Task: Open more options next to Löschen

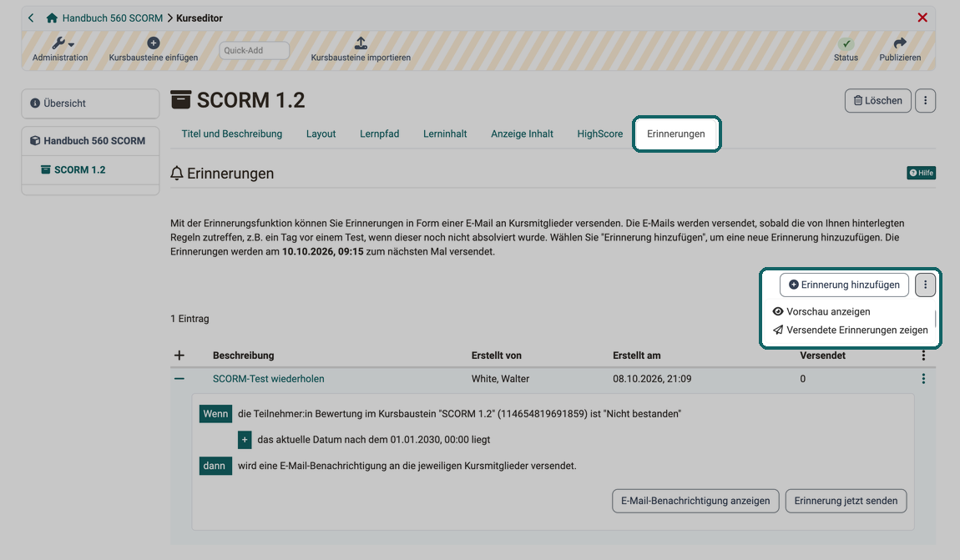Action: pyautogui.click(x=925, y=100)
